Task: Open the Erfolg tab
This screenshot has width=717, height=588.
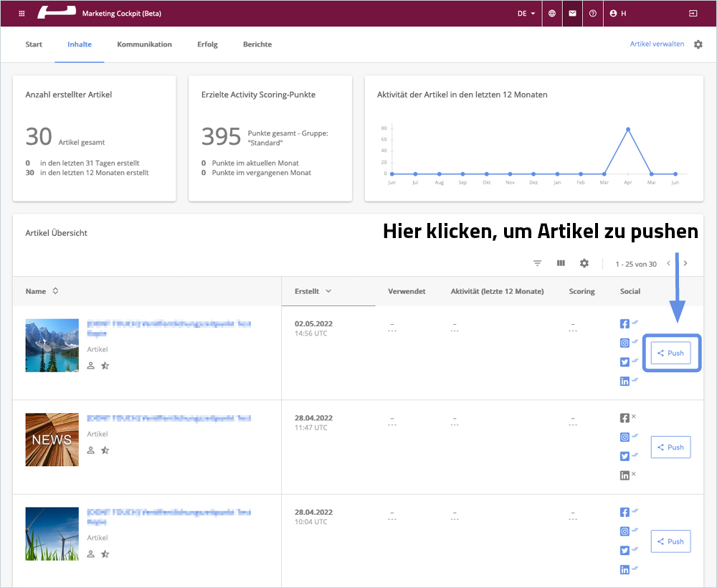Action: (208, 44)
